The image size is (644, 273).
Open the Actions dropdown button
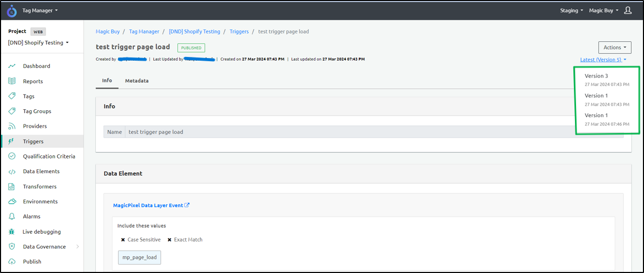point(615,48)
